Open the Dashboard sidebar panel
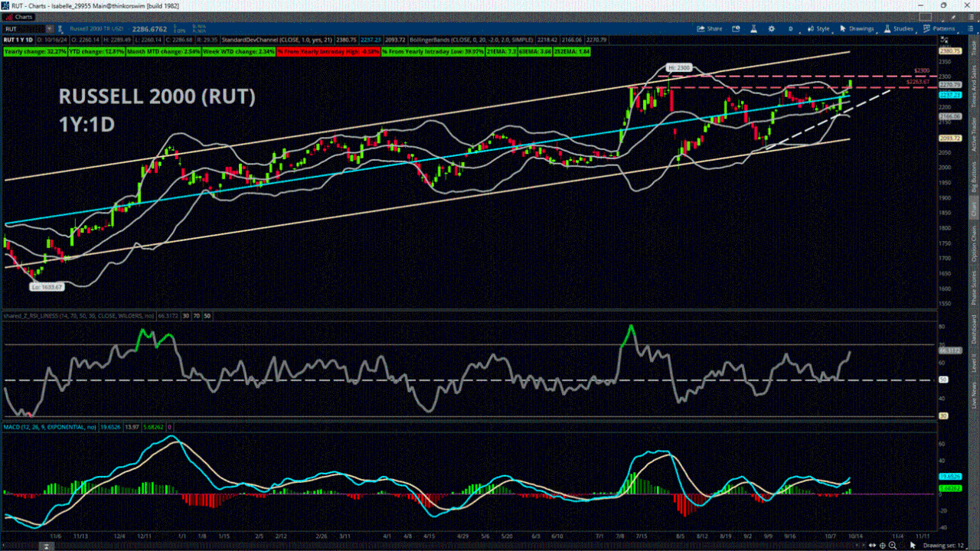980x551 pixels. click(974, 329)
